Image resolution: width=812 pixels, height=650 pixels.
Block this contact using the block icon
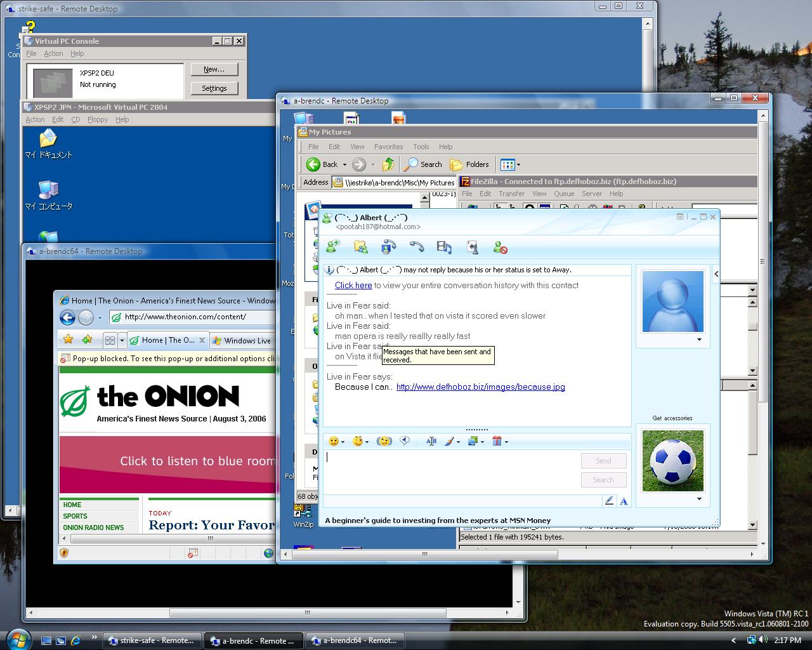tap(500, 248)
